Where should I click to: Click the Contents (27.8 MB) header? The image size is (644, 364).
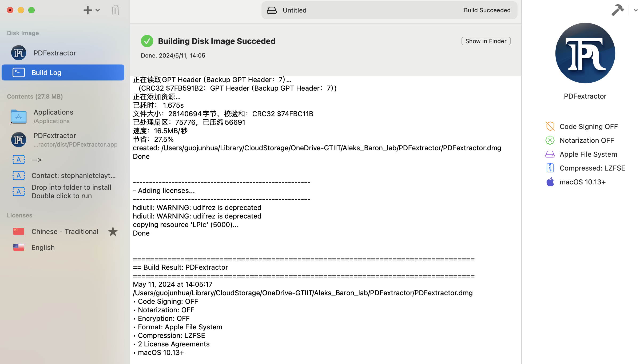35,96
